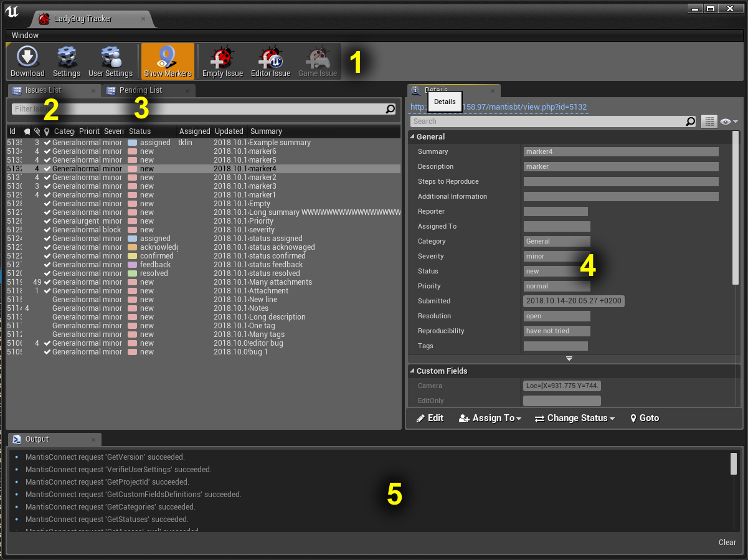Image resolution: width=748 pixels, height=560 pixels.
Task: Click the Edit pencil button
Action: [x=430, y=418]
